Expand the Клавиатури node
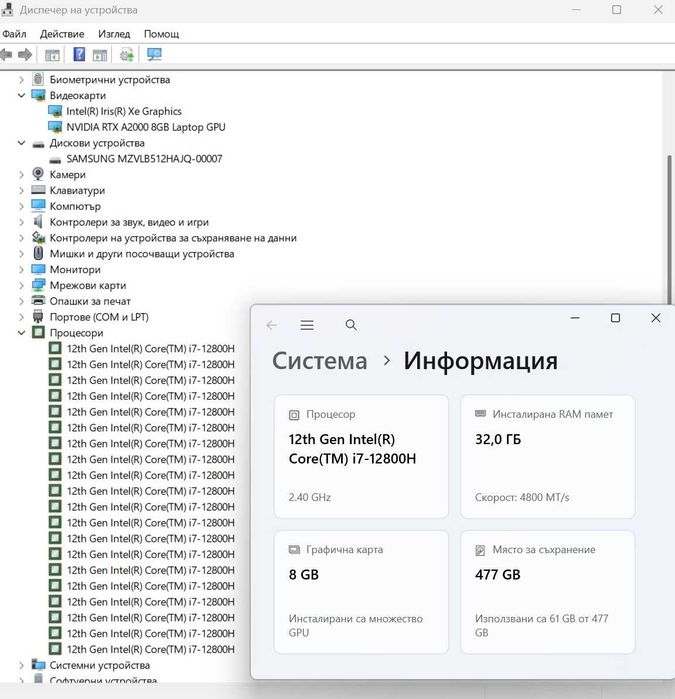Screen dimensions: 675x699 coord(21,190)
